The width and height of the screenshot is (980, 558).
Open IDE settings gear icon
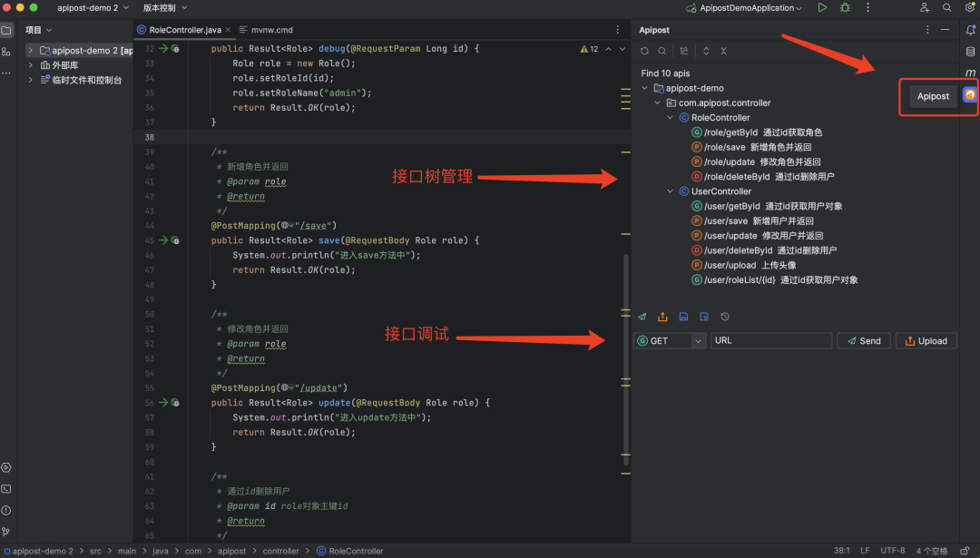[969, 7]
